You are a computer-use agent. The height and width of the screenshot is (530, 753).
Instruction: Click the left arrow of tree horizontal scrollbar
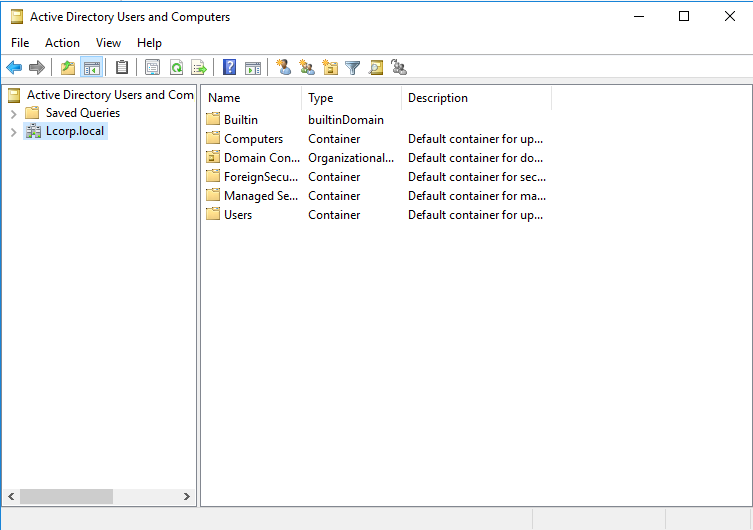point(11,496)
